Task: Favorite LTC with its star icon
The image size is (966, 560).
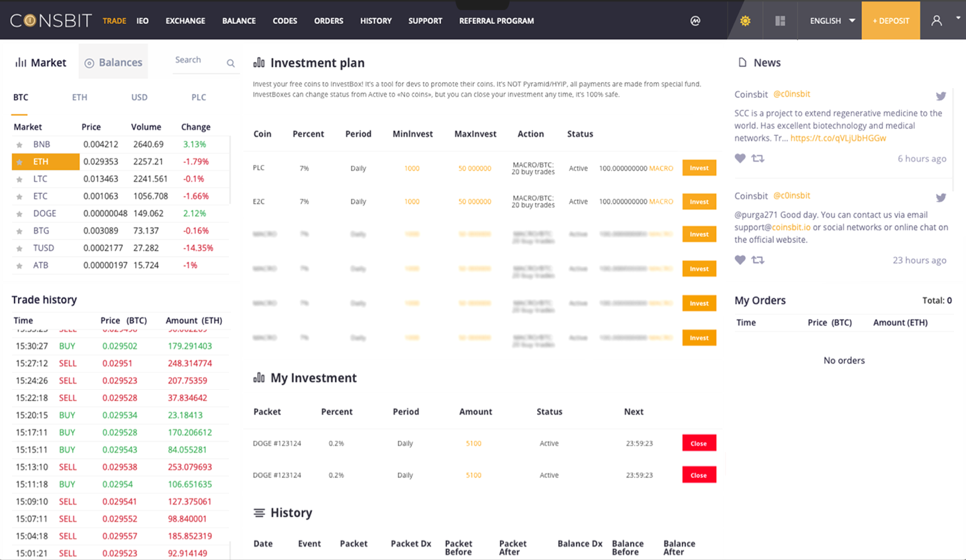Action: pyautogui.click(x=19, y=179)
